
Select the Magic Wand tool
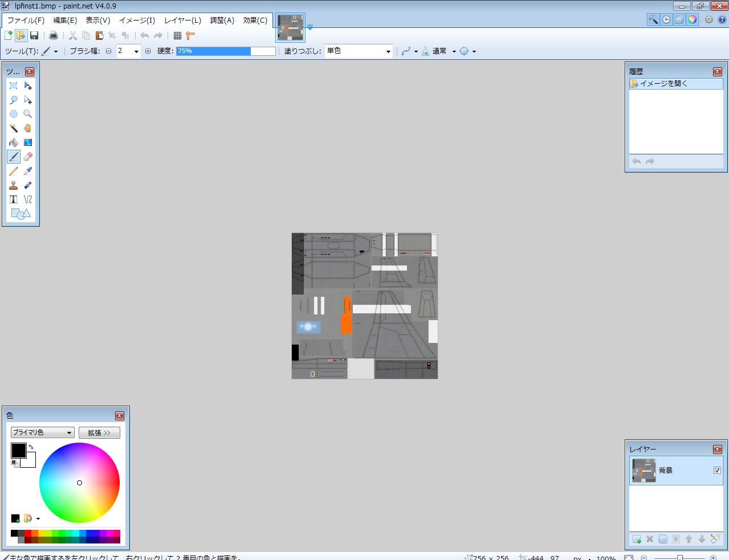pos(14,128)
